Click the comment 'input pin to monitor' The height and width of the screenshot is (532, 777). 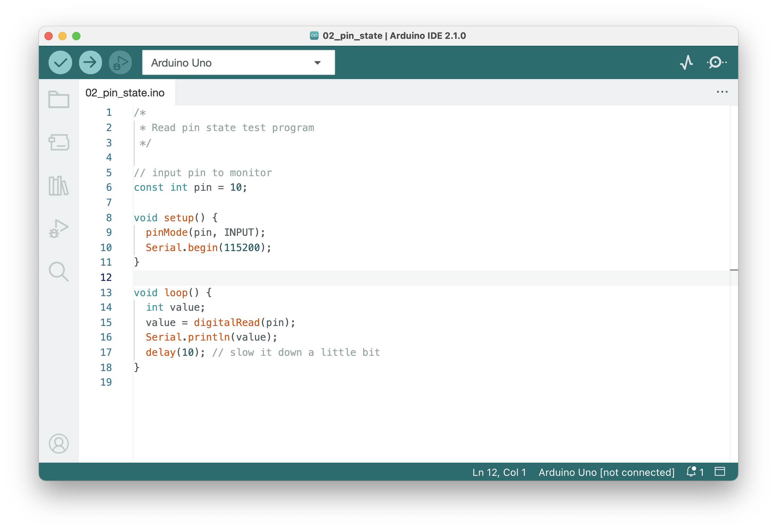(x=212, y=173)
